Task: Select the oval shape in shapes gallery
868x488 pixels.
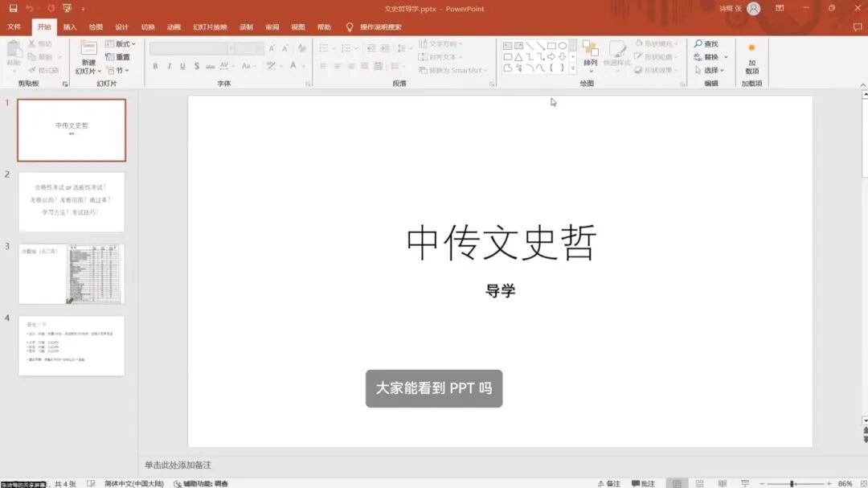Action: (563, 46)
